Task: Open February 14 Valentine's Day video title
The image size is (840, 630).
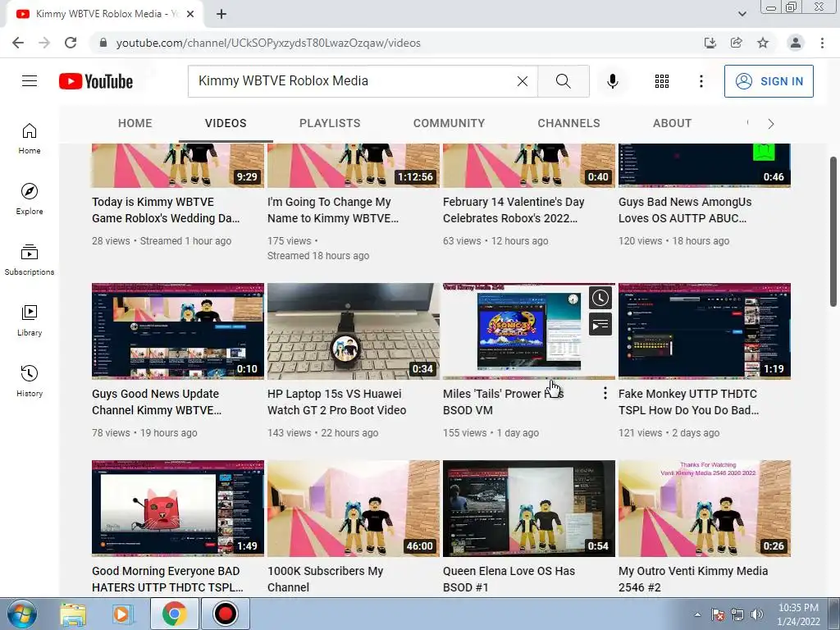Action: [x=514, y=210]
